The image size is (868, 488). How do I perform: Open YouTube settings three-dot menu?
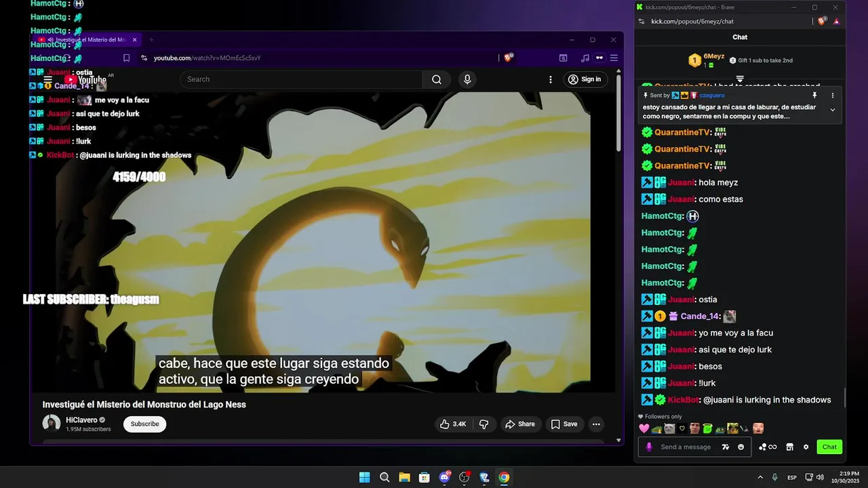tap(551, 79)
